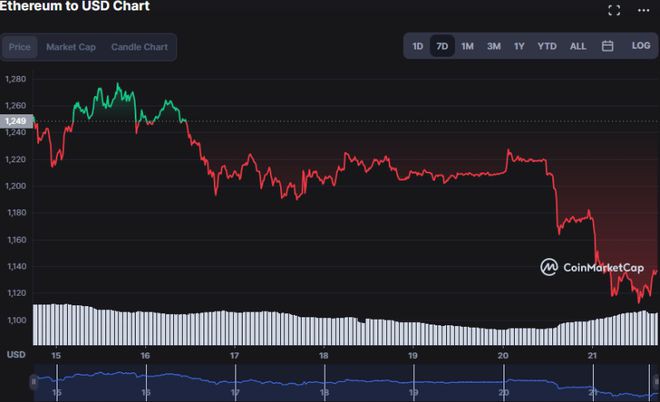Open the three-dot more options menu
The height and width of the screenshot is (402, 660).
pos(643,10)
